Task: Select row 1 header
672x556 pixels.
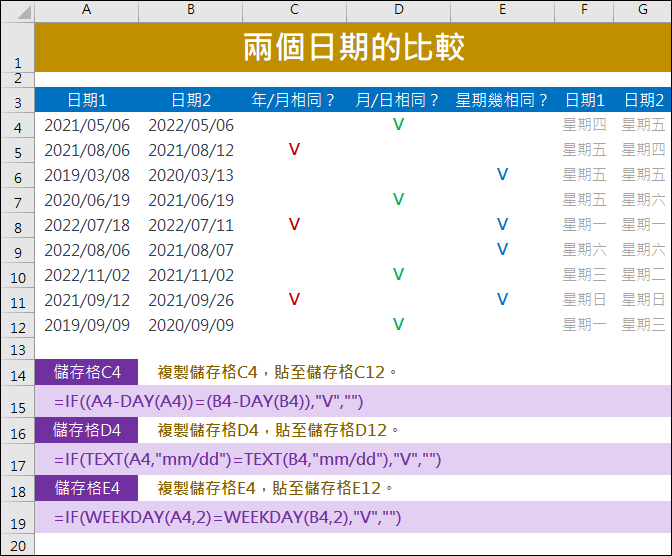Action: (x=18, y=47)
